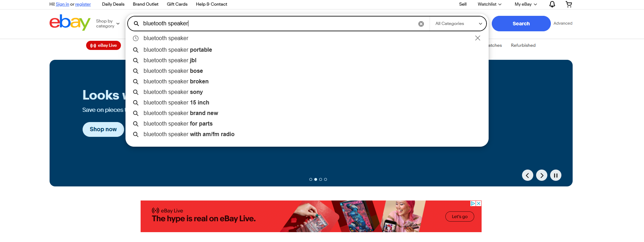Viewport: 644px width, 242px height.
Task: Click the register link
Action: (83, 4)
